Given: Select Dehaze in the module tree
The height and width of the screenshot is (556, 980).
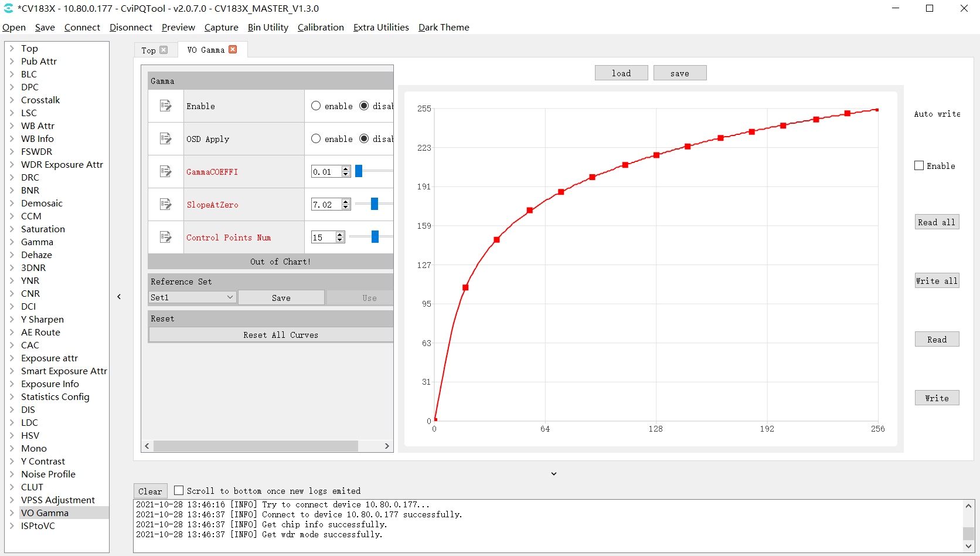Looking at the screenshot, I should coord(36,255).
